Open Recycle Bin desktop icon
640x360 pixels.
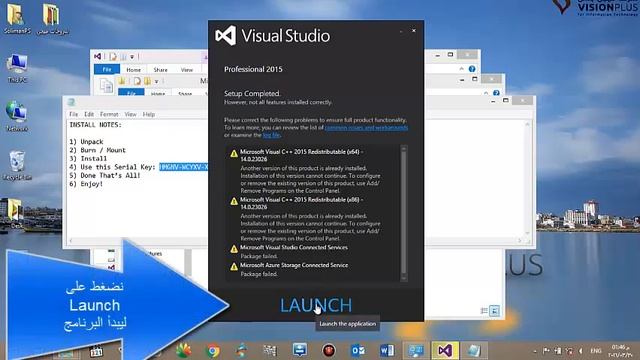pos(17,165)
